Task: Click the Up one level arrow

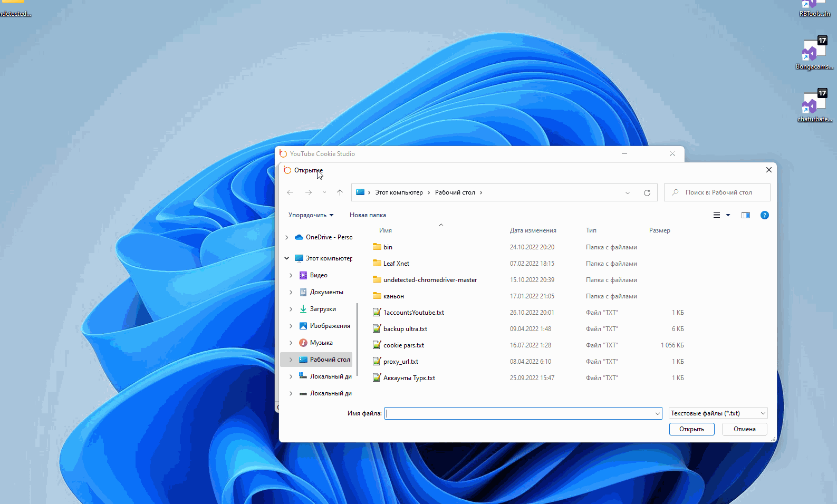Action: [x=340, y=192]
